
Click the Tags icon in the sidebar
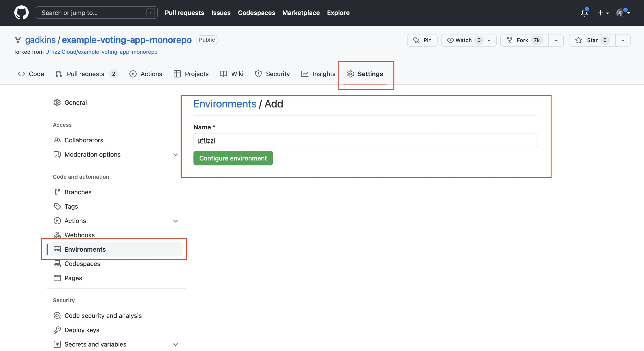(57, 206)
